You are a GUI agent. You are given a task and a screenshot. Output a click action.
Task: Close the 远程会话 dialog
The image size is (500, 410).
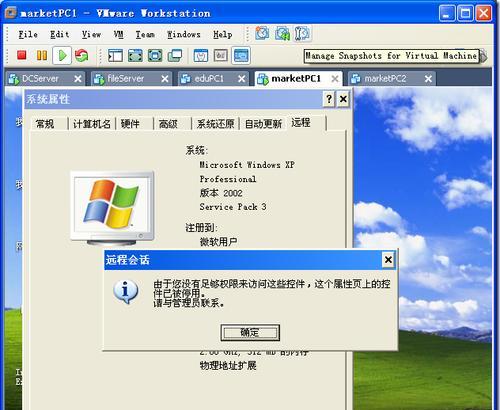388,259
